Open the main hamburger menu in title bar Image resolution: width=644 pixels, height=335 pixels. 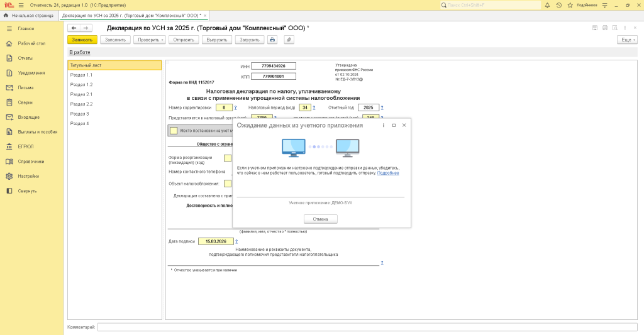[21, 5]
